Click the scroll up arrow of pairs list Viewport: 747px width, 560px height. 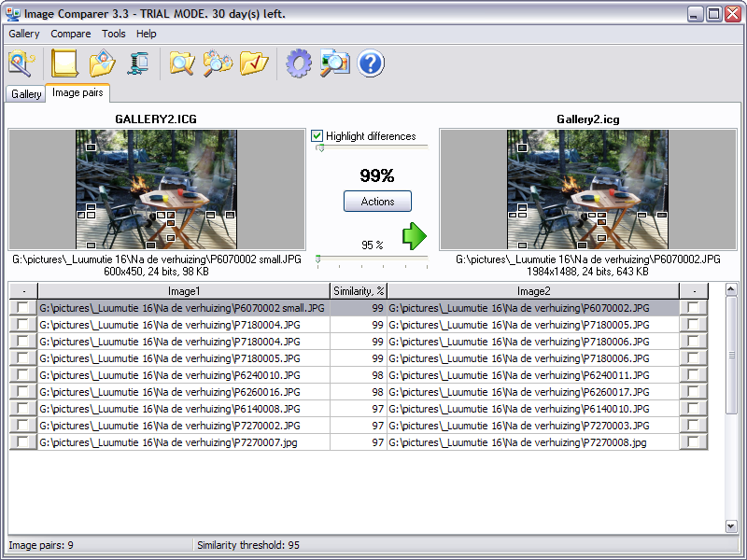[731, 289]
